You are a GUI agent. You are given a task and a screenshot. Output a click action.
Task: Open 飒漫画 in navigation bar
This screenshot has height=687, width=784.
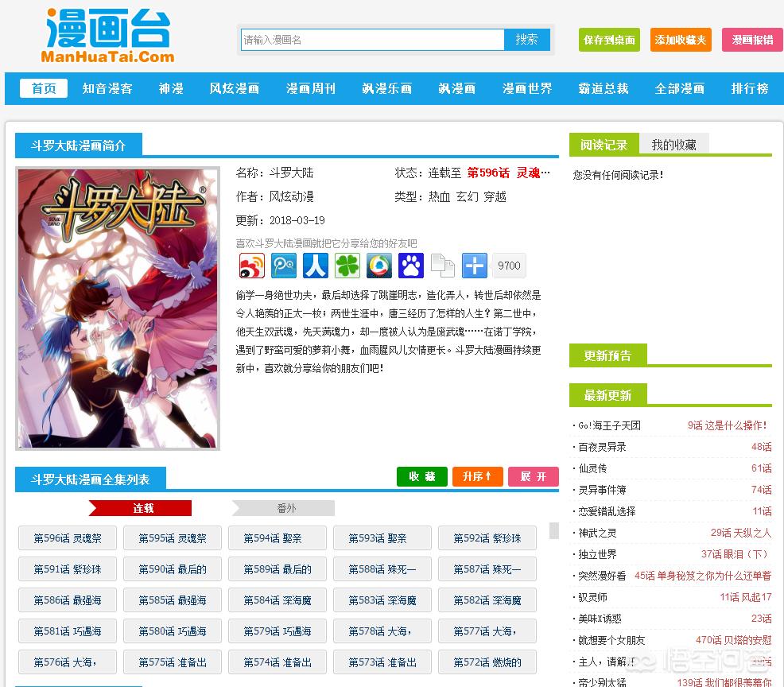point(457,88)
